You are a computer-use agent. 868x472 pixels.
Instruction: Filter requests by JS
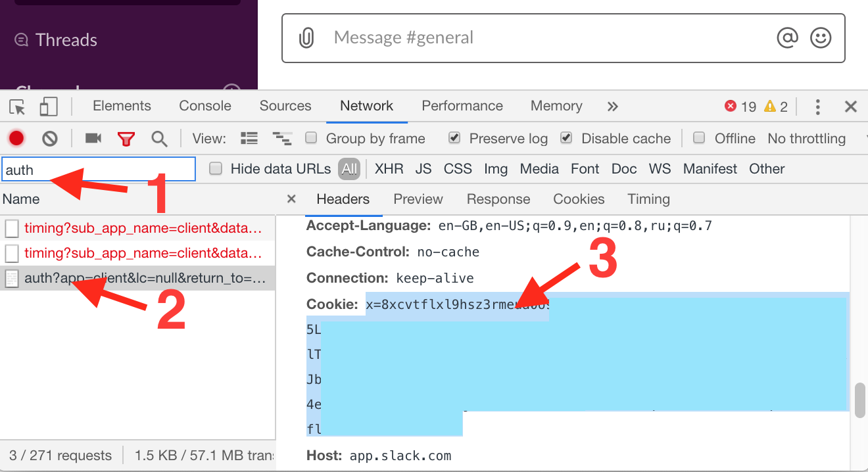coord(423,169)
